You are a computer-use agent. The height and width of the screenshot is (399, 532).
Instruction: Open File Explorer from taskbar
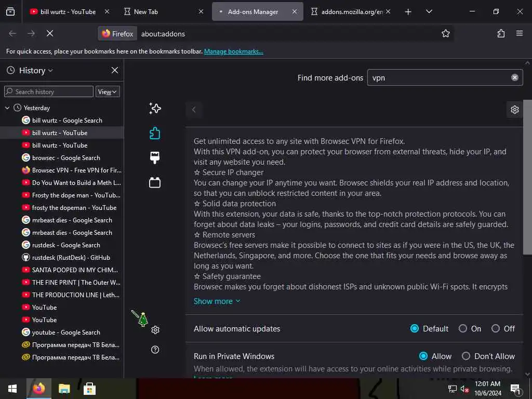pyautogui.click(x=64, y=389)
